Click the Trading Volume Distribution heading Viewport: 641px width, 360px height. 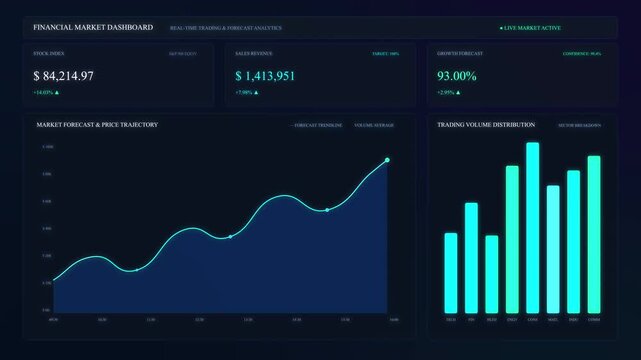(486, 125)
